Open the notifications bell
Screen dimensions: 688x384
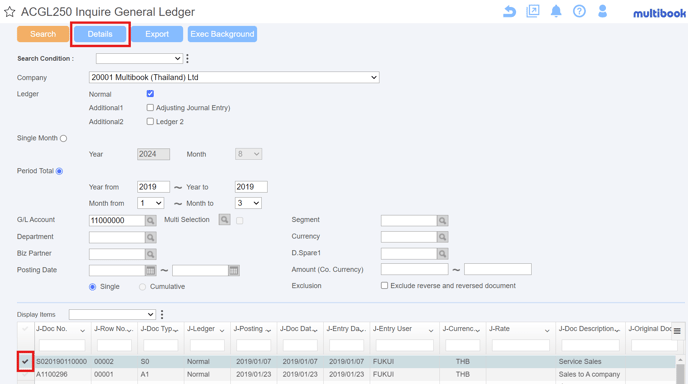[556, 11]
